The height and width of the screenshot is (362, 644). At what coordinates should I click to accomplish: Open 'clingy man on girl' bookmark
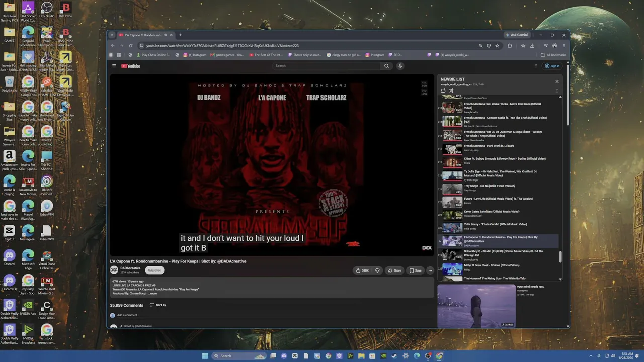[344, 55]
